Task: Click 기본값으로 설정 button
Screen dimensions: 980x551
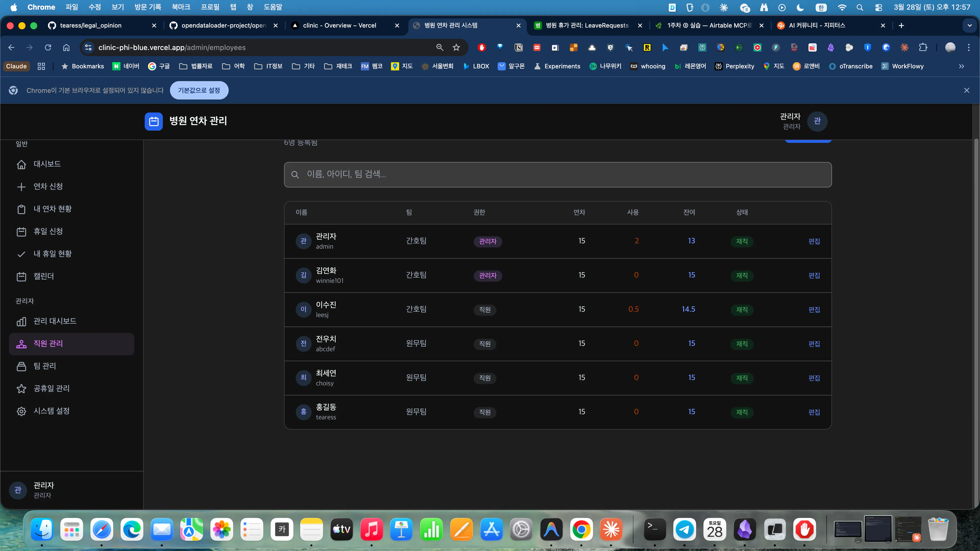Action: [199, 90]
